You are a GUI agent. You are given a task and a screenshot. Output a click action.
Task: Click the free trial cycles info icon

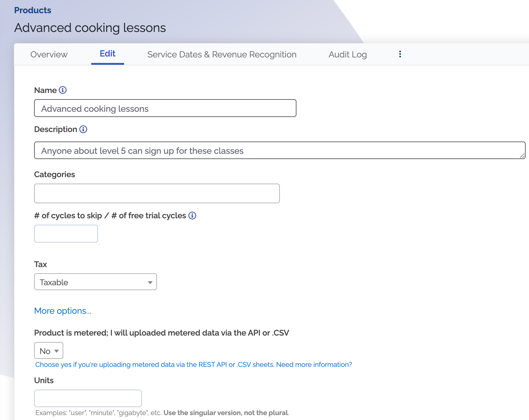[x=192, y=216]
